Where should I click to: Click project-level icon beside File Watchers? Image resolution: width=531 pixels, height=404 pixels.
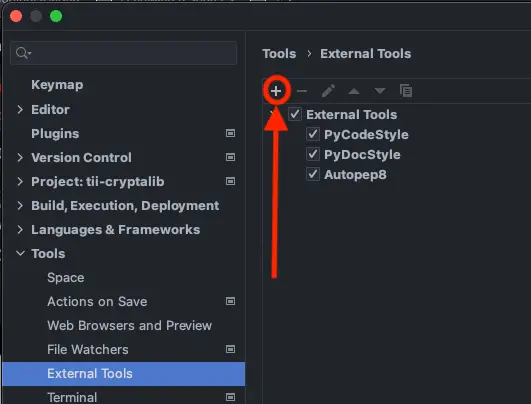coord(230,349)
